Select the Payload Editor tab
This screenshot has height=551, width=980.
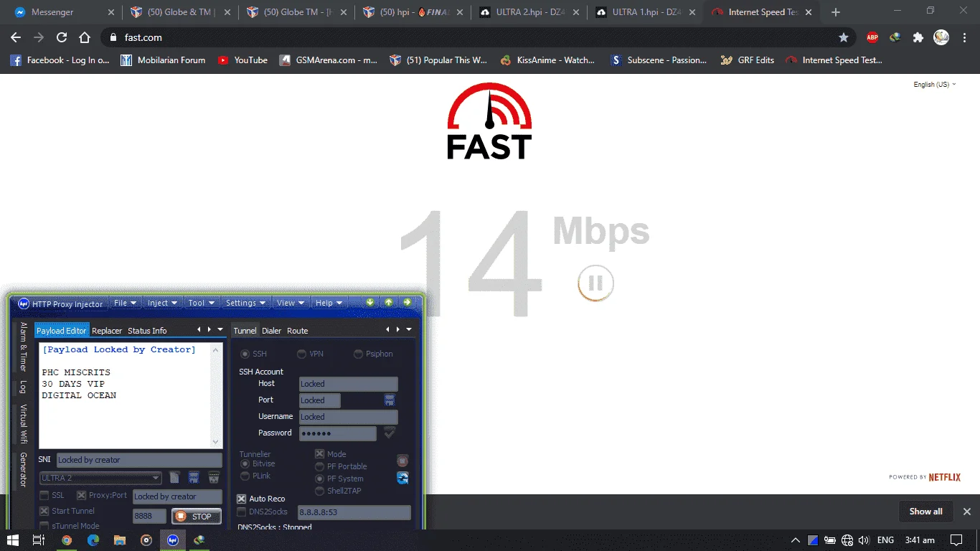coord(61,331)
